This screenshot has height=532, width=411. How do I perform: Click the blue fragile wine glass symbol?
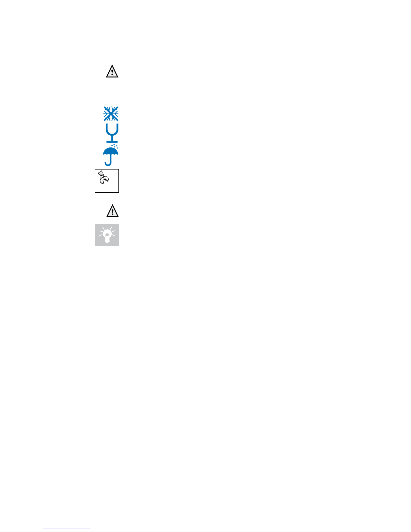[112, 133]
